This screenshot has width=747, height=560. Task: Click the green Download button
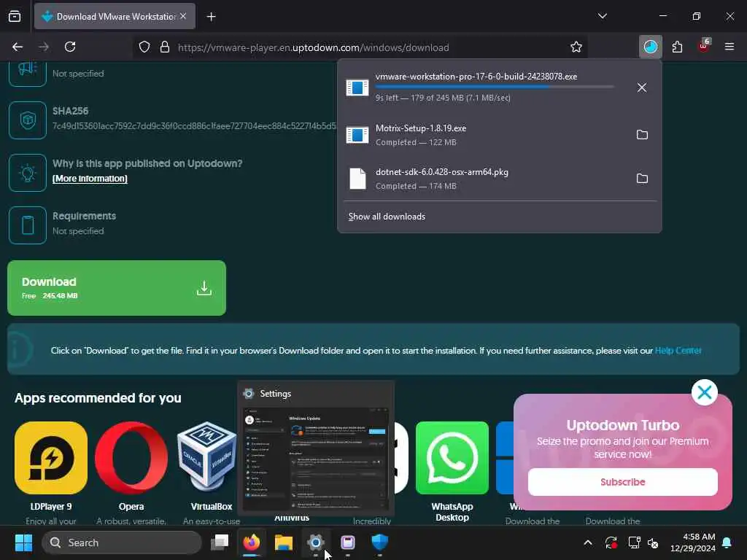coord(117,288)
